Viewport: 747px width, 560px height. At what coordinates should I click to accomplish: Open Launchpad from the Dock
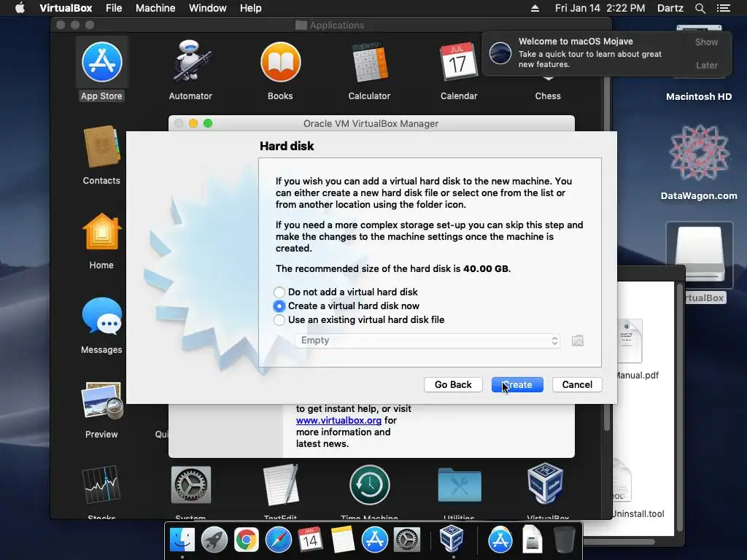click(214, 540)
